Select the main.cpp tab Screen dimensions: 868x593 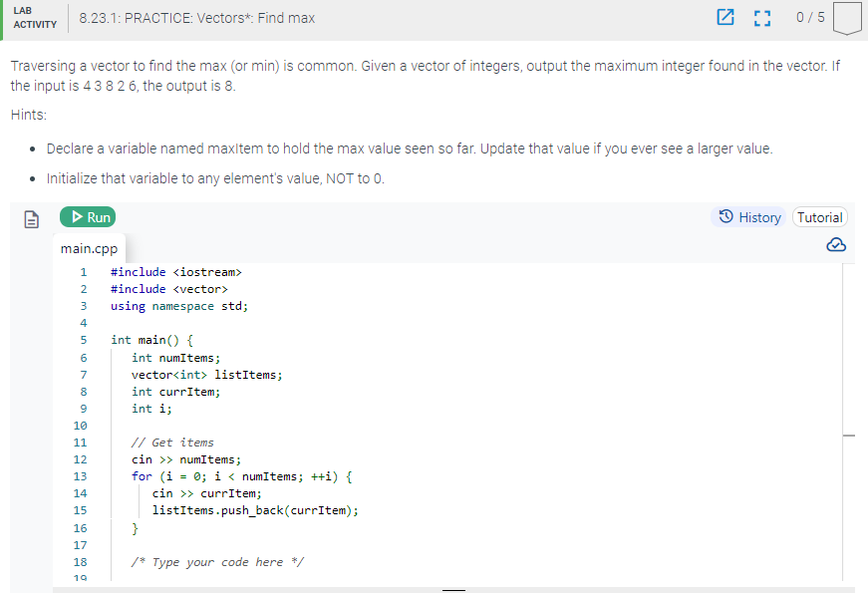(x=90, y=247)
